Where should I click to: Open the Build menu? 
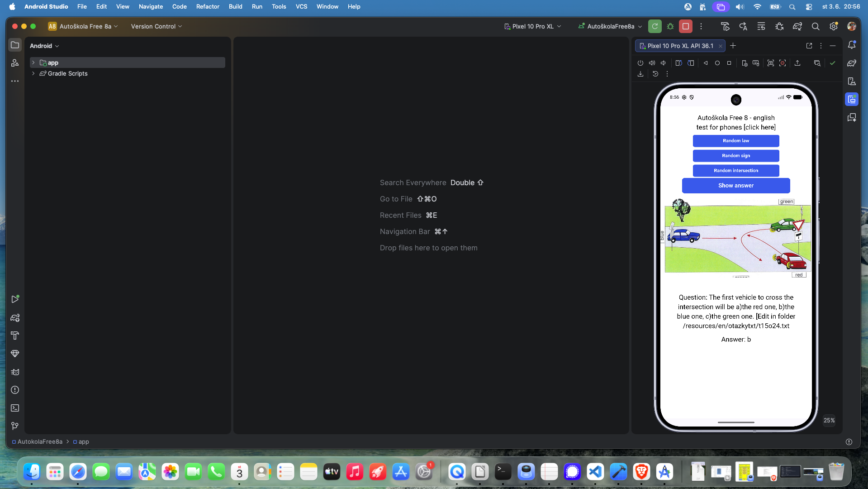tap(235, 6)
